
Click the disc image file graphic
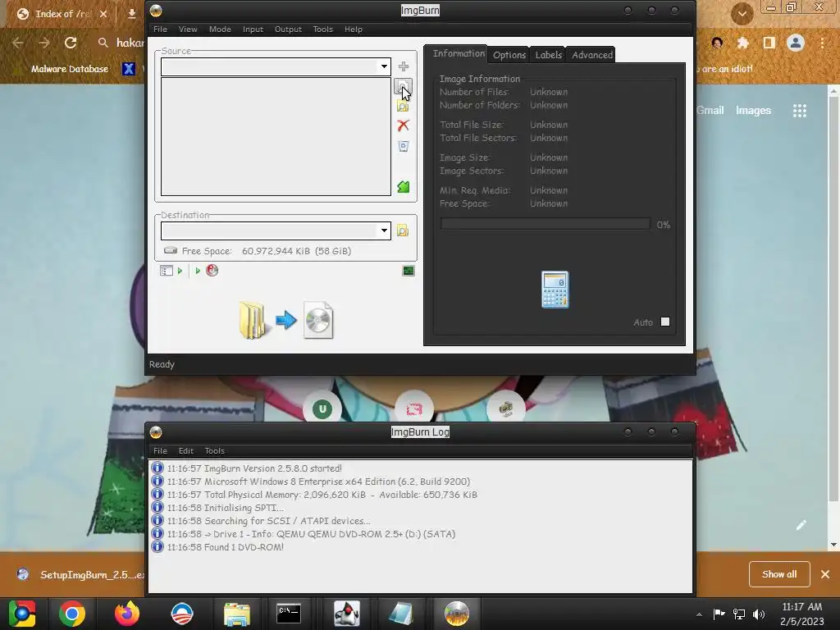pos(318,321)
